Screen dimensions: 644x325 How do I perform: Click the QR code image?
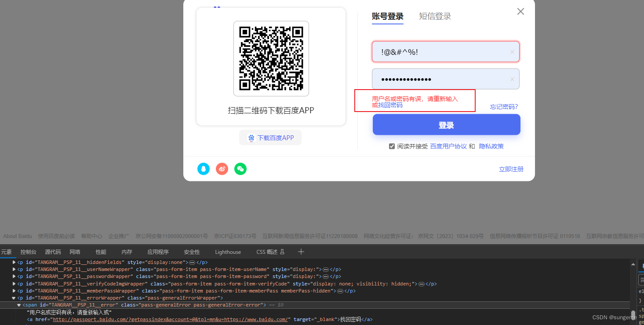click(x=271, y=58)
